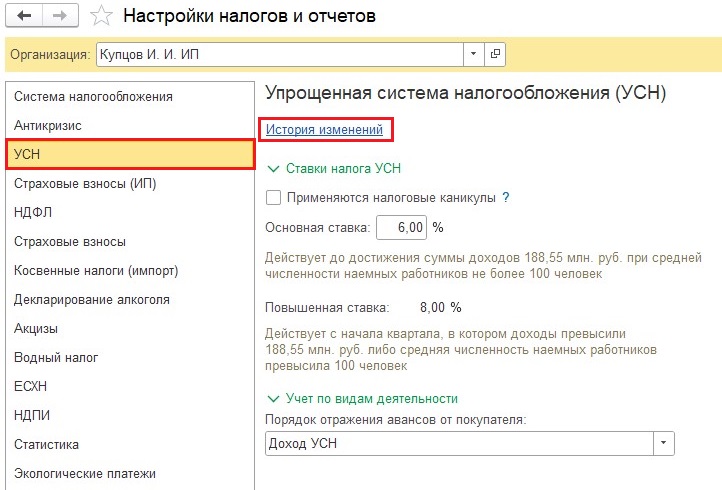Open the НДФЛ section
The image size is (722, 490).
point(130,212)
